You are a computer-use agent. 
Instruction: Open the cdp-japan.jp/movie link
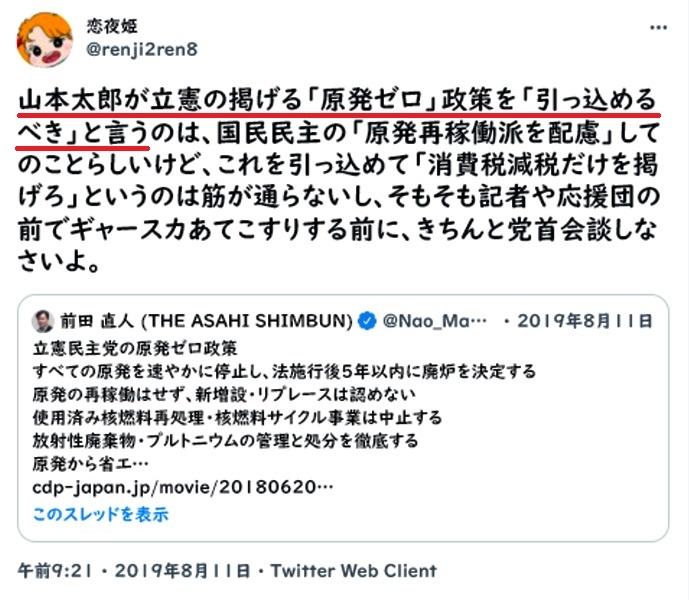183,487
